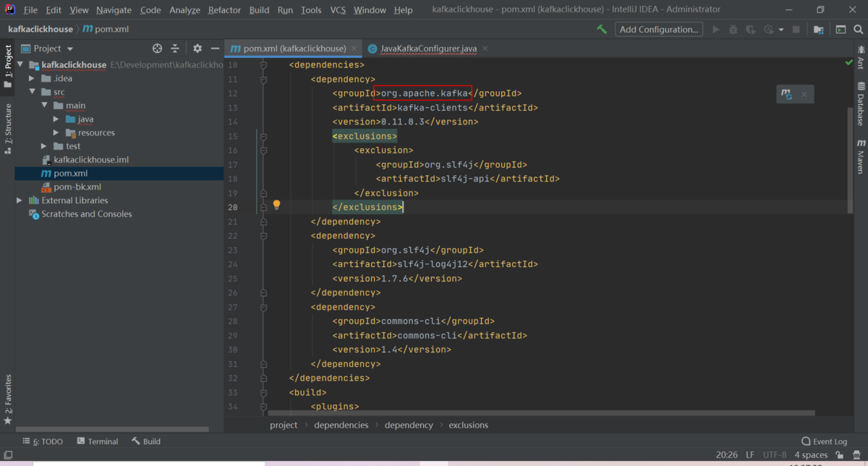Open Search Everywhere magnifier icon

pos(859,30)
